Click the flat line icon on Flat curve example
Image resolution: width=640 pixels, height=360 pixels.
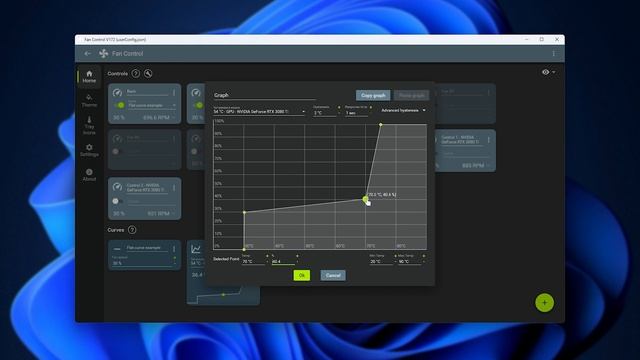(117, 249)
